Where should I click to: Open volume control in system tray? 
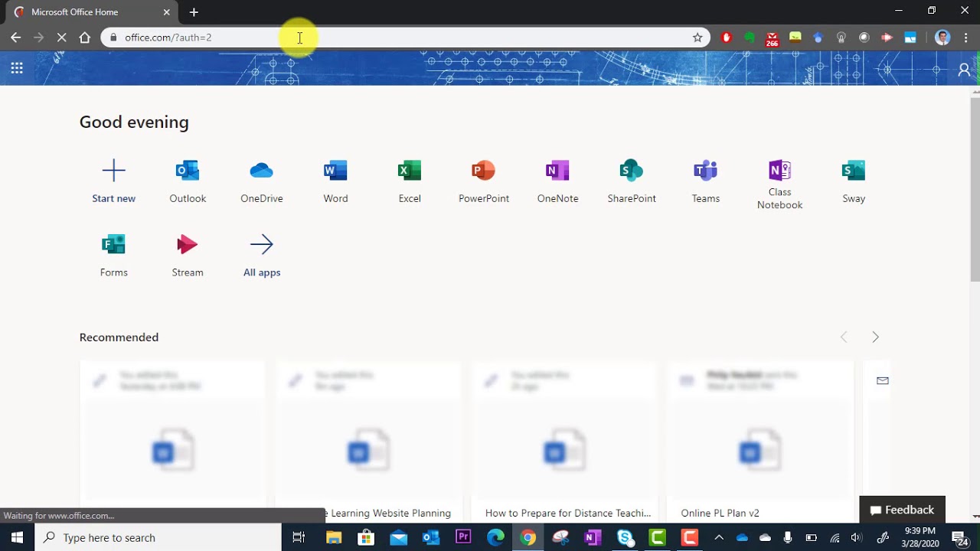click(857, 537)
